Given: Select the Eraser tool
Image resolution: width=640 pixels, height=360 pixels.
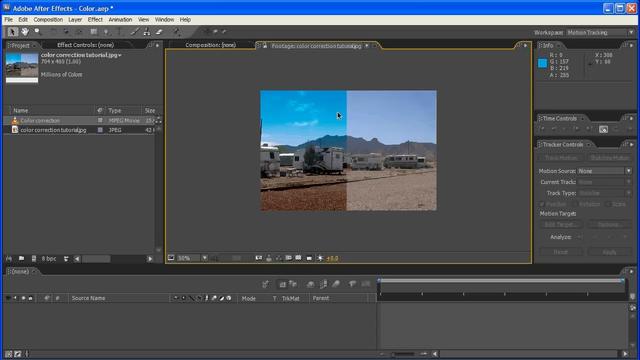Looking at the screenshot, I should point(159,32).
